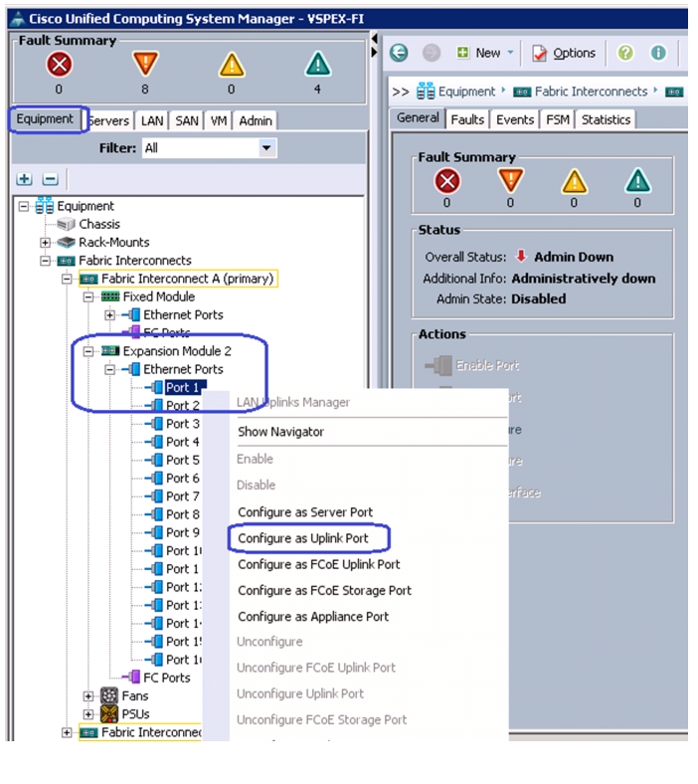698x784 pixels.
Task: Collapse Fabric Interconnect A (primary) node
Action: tap(67, 279)
